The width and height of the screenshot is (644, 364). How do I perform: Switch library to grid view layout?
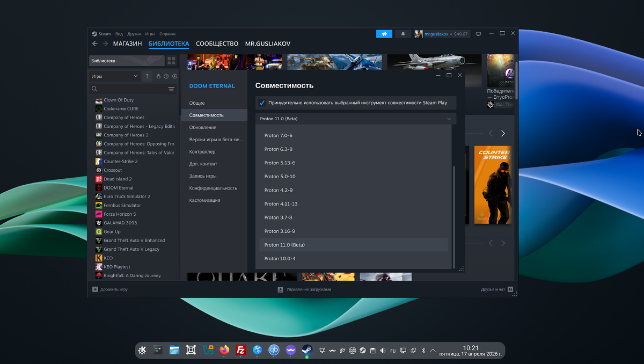[171, 60]
